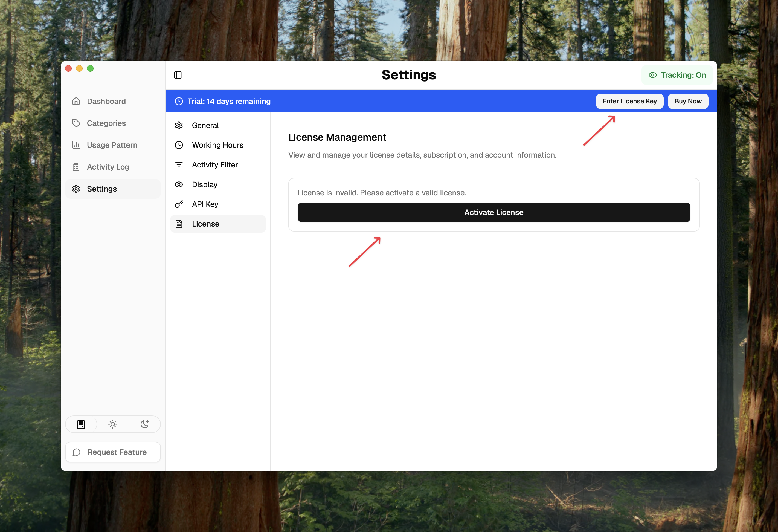Viewport: 778px width, 532px height.
Task: Click the Enter License Key button
Action: [x=629, y=101]
